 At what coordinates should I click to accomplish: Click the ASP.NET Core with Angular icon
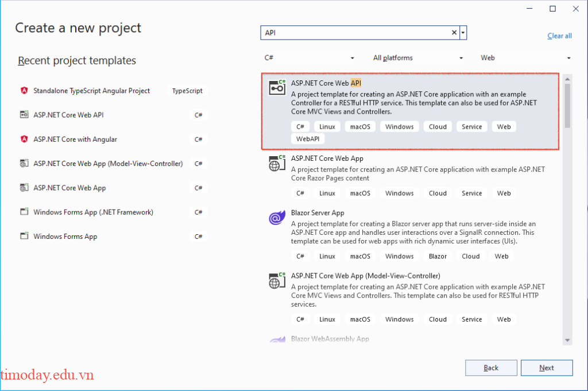[x=24, y=139]
